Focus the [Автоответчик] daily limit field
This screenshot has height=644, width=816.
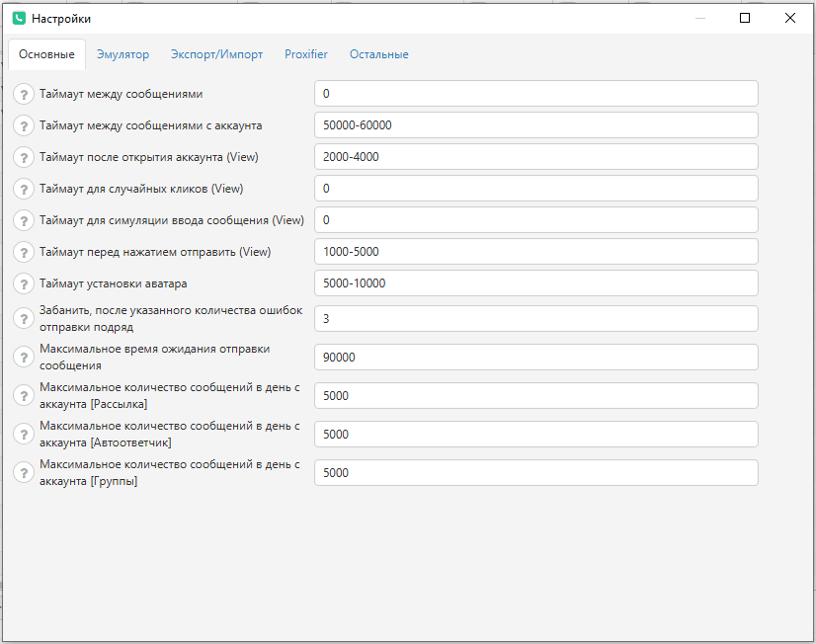[x=536, y=434]
